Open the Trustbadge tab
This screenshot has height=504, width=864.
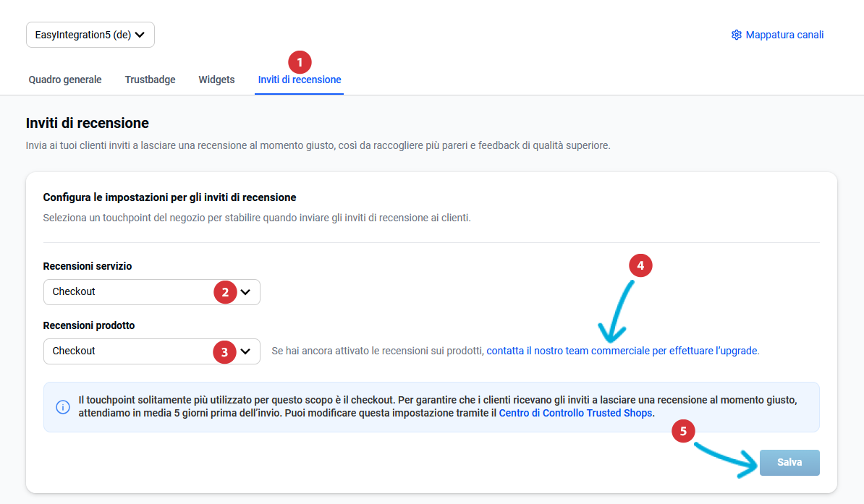pyautogui.click(x=150, y=80)
